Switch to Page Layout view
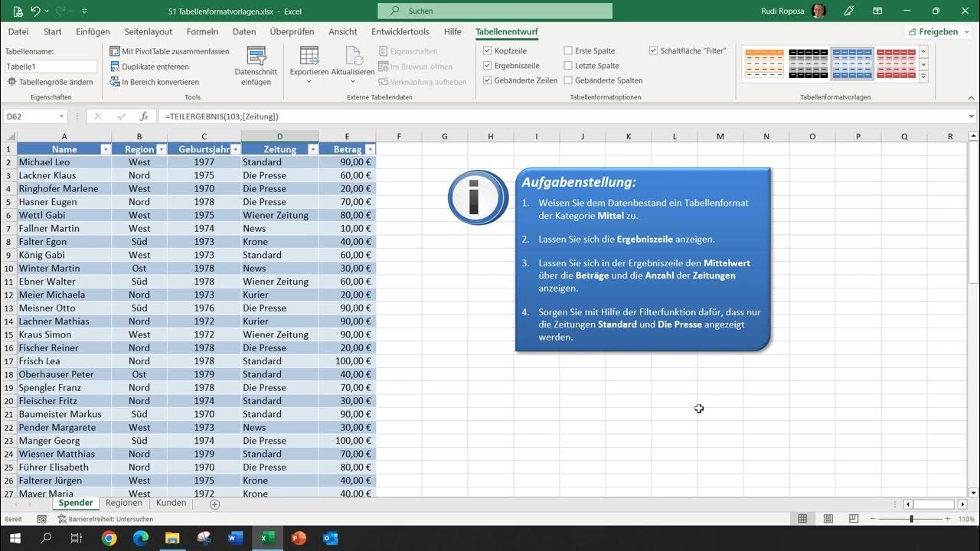980x551 pixels. click(x=828, y=519)
